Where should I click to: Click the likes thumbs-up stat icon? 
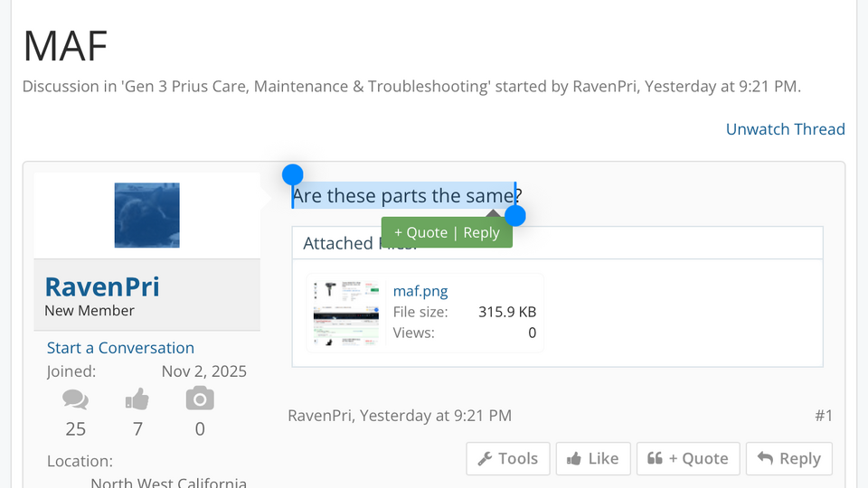pyautogui.click(x=137, y=399)
